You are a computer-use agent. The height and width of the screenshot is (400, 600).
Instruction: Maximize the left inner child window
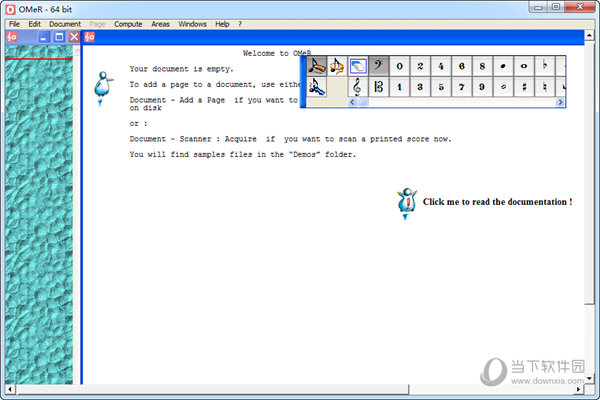click(x=59, y=37)
